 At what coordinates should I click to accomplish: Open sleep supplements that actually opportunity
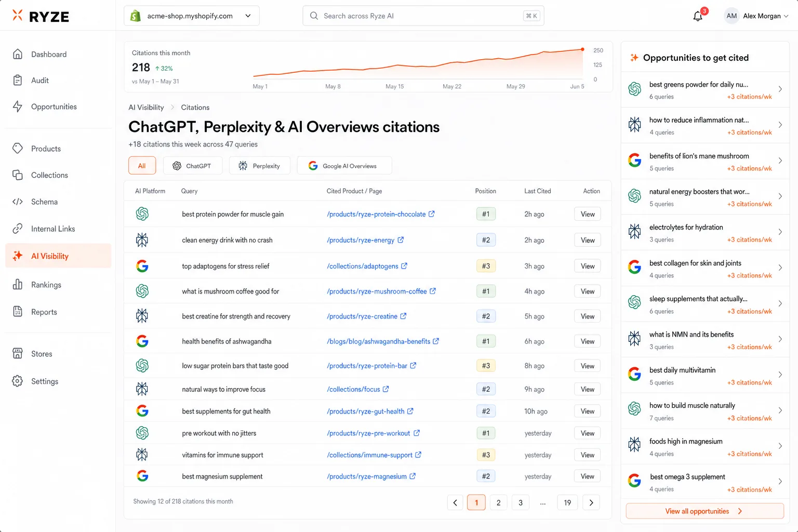(706, 304)
